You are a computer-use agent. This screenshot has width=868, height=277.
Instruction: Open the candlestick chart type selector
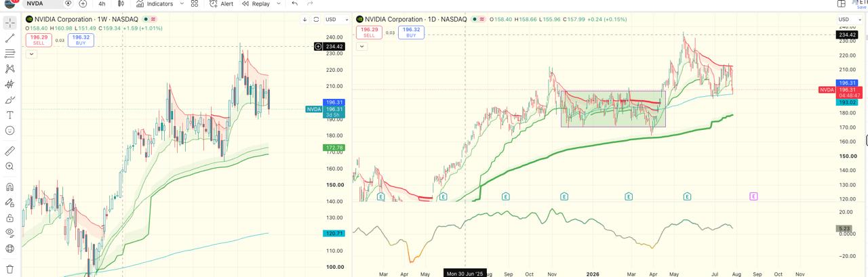121,4
